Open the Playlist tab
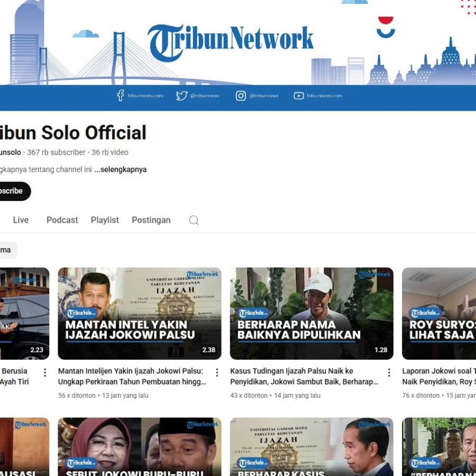476x476 pixels. pos(105,220)
